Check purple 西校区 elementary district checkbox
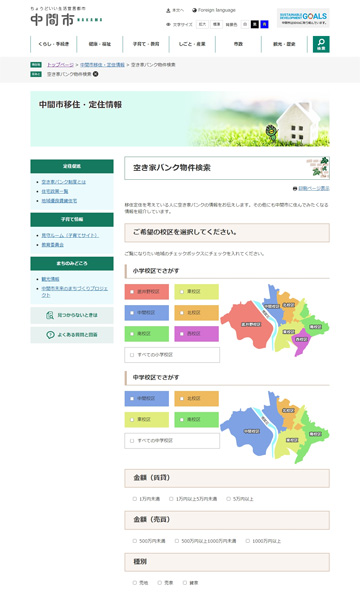 click(x=182, y=334)
